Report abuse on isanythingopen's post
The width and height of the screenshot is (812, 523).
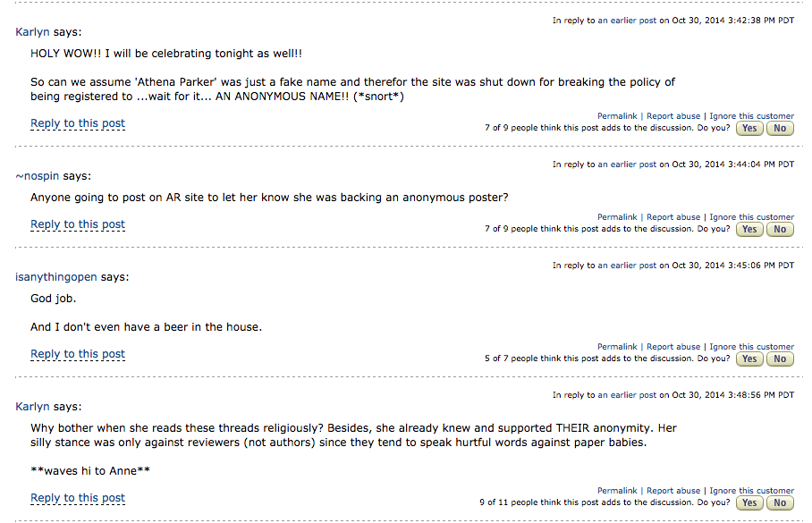[x=673, y=347]
